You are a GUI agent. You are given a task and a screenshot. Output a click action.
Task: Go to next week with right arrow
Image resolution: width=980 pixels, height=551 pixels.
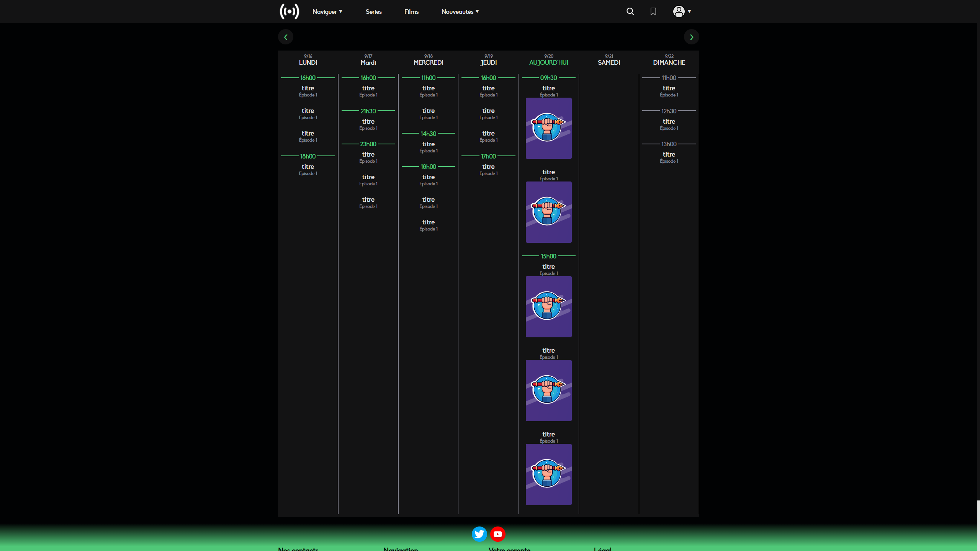[x=691, y=37]
